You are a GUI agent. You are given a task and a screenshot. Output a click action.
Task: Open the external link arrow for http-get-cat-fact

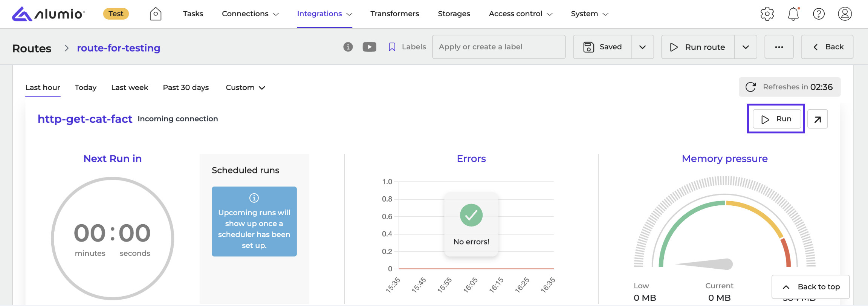[818, 119]
